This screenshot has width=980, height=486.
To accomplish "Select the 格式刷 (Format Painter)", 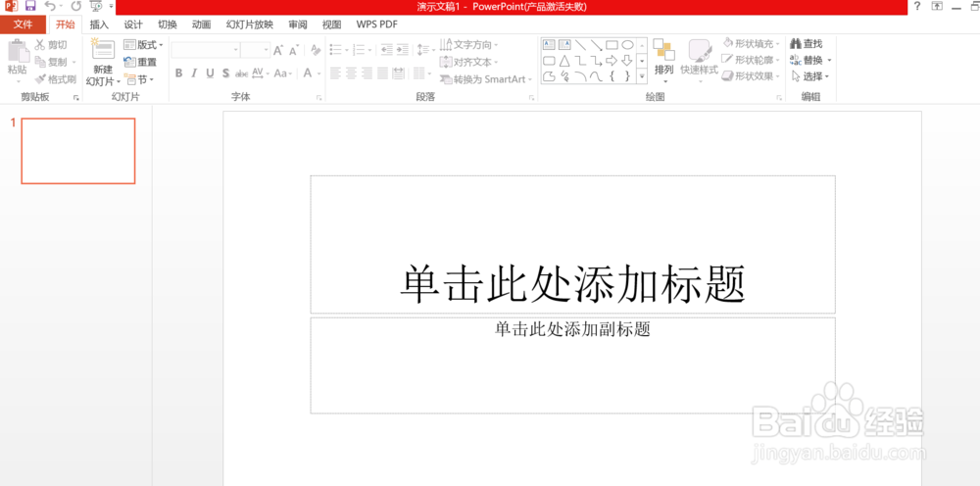I will 55,79.
